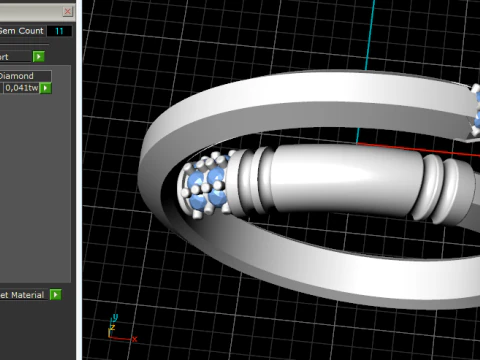480x360 pixels.
Task: Click the green arrow beside 0,041tw
Action: 46,88
